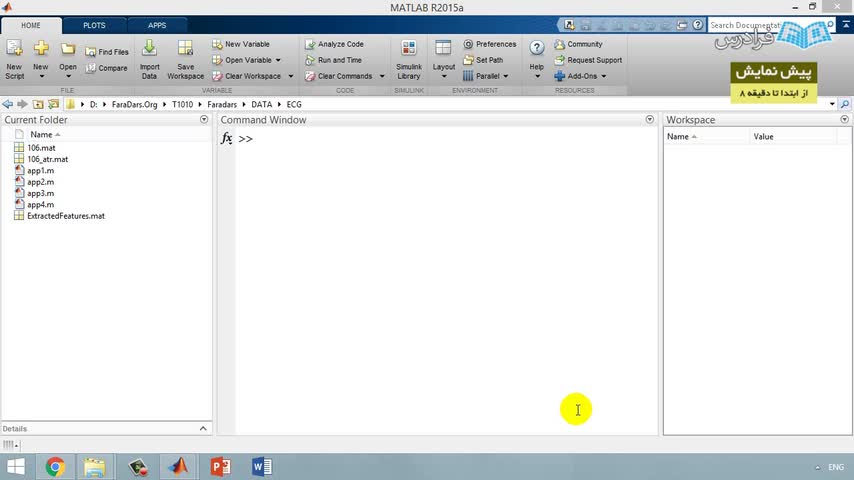Open the Parallel dropdown
This screenshot has height=480, width=854.
click(x=486, y=76)
